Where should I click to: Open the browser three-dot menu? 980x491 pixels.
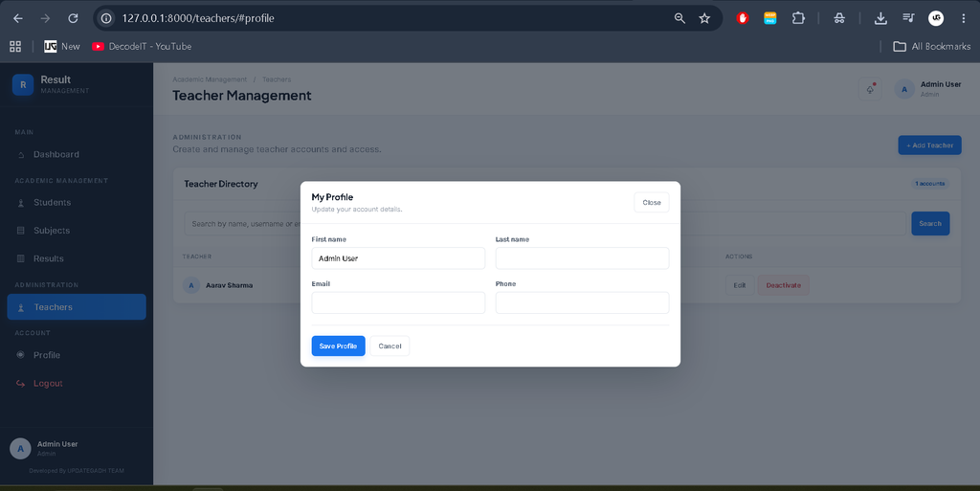click(963, 18)
